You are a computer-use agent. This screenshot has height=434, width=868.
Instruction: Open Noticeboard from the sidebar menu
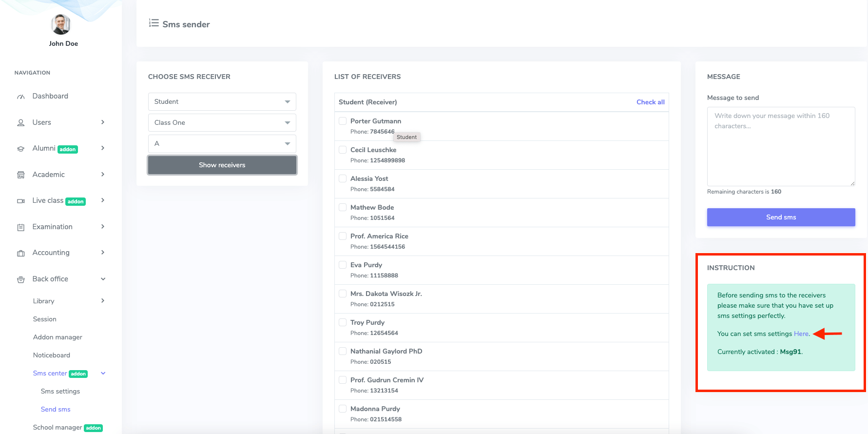[52, 355]
